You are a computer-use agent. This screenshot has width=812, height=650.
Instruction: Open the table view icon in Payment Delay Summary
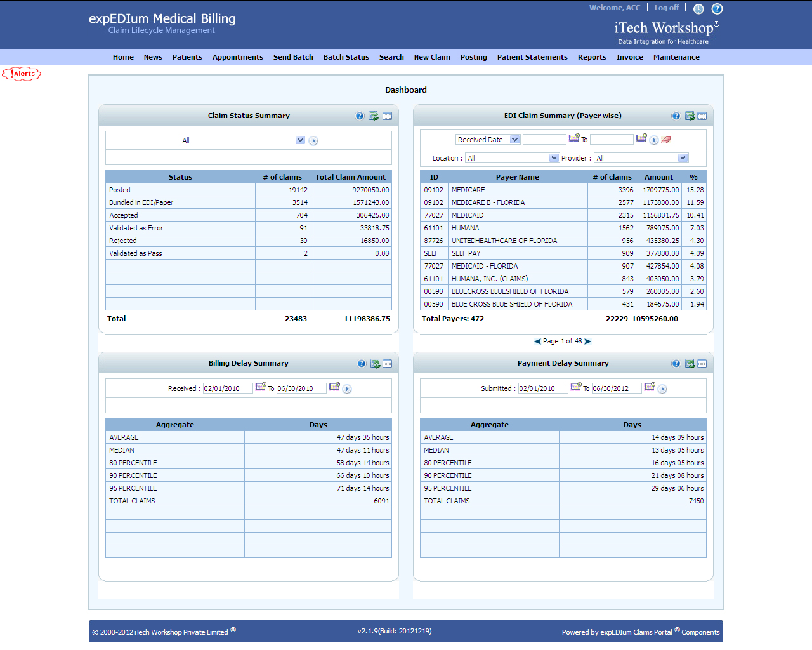pos(702,364)
